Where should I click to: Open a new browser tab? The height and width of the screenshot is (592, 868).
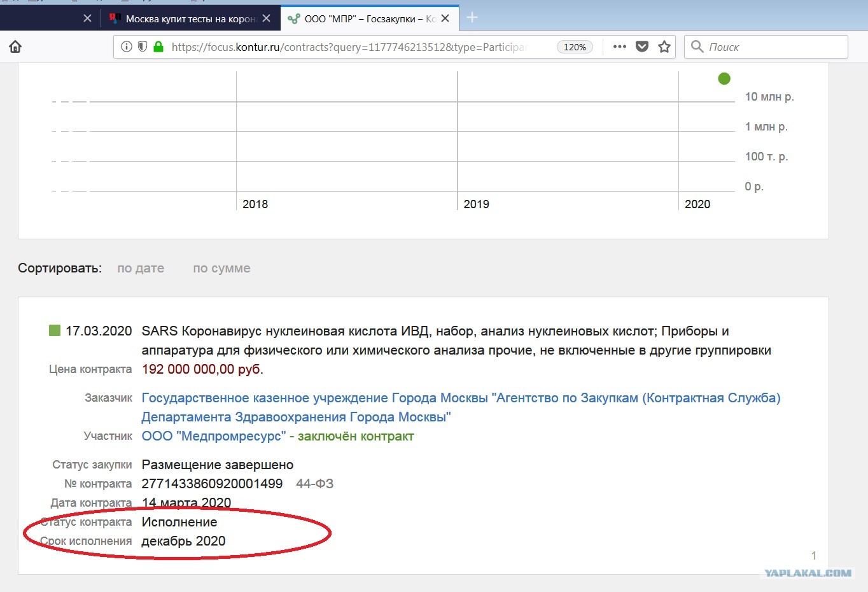click(x=472, y=18)
